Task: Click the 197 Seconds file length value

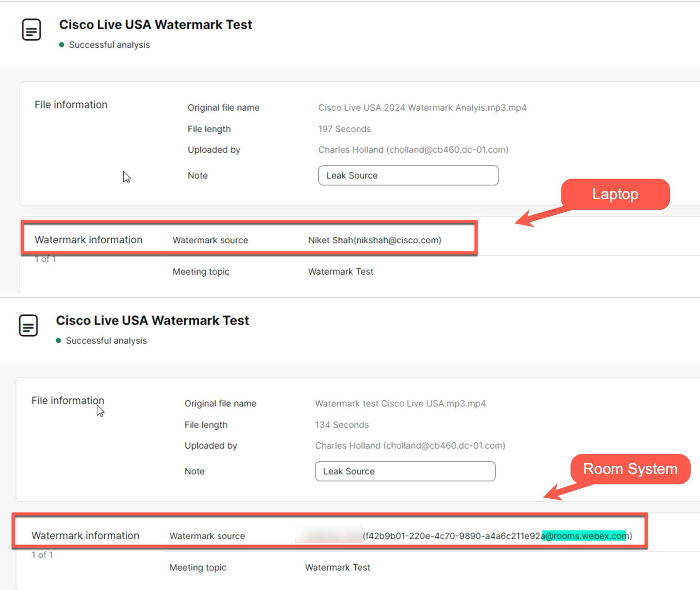Action: (344, 129)
